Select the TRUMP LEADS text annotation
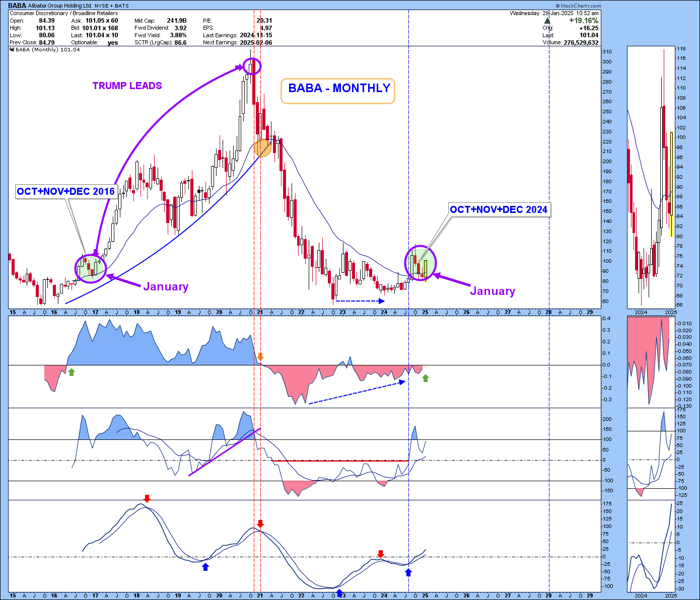 pyautogui.click(x=127, y=86)
